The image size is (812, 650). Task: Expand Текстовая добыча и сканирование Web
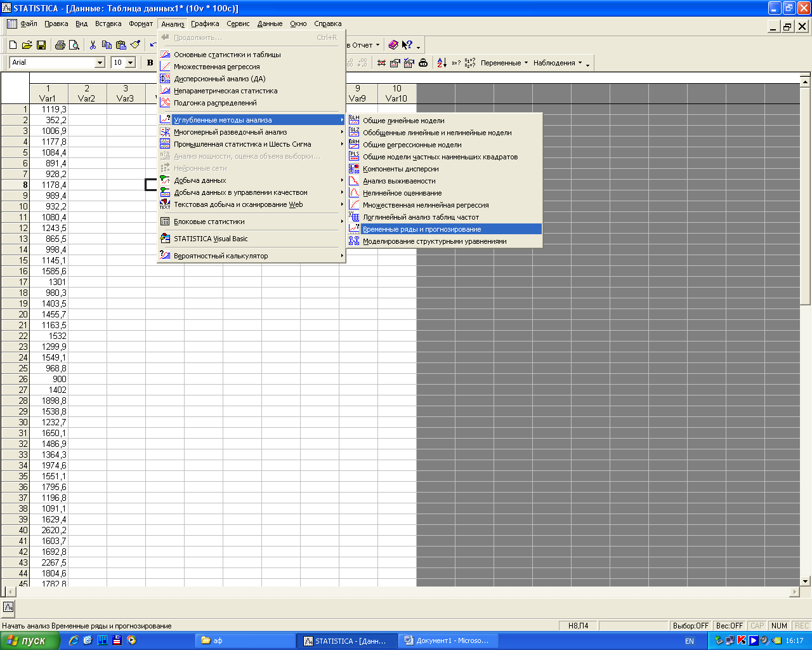[252, 204]
